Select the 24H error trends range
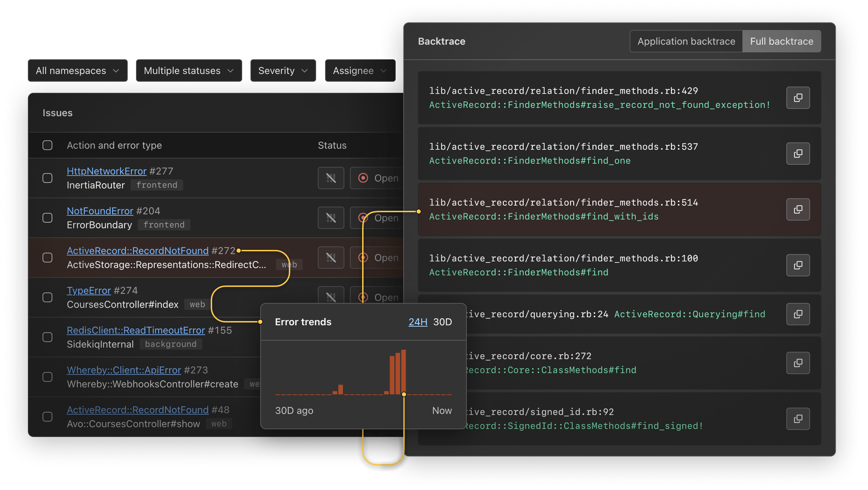The width and height of the screenshot is (868, 490). point(418,322)
